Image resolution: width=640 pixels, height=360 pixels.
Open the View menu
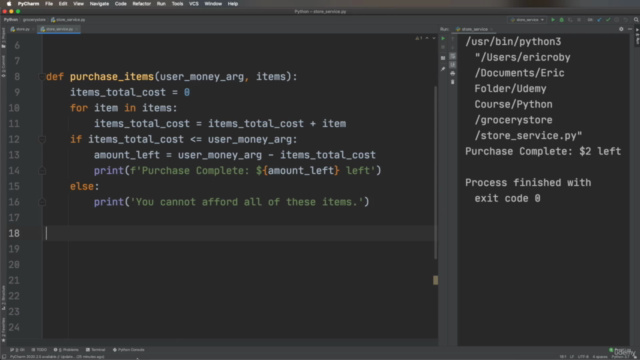(78, 4)
